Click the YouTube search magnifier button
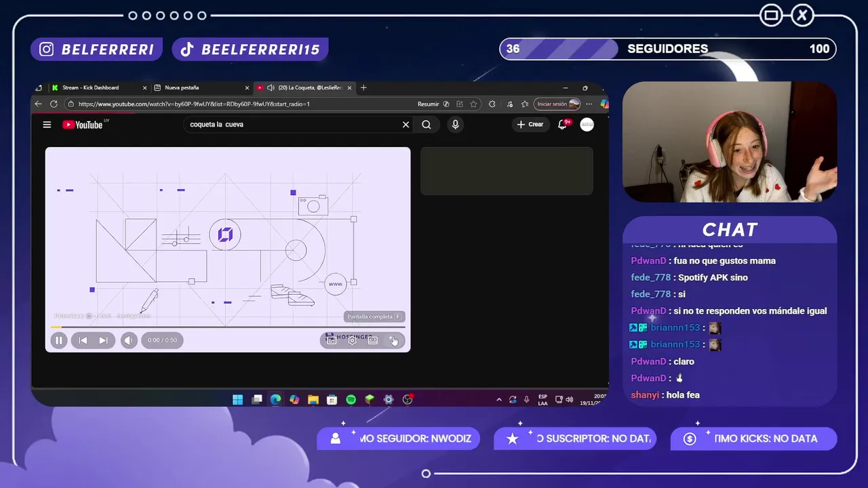Viewport: 868px width, 488px height. 426,125
